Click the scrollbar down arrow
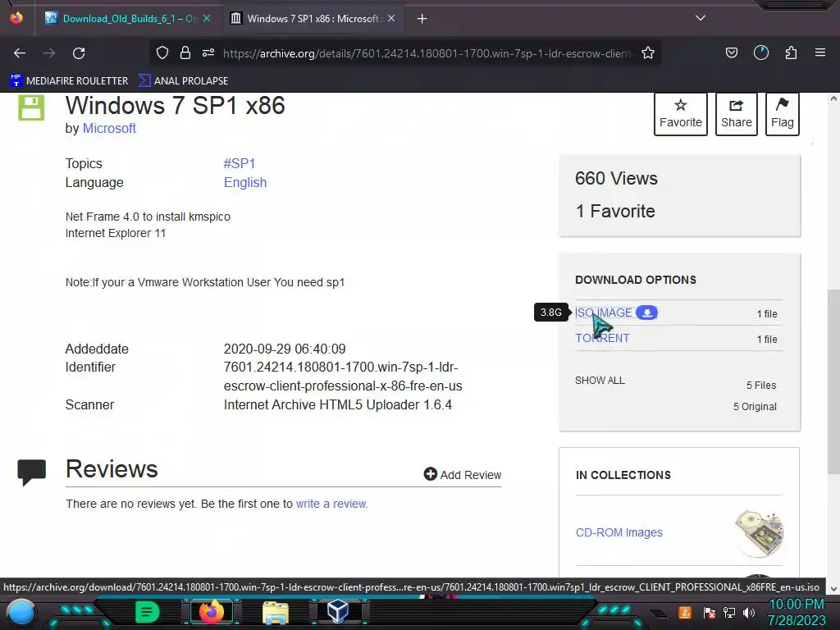 click(833, 589)
